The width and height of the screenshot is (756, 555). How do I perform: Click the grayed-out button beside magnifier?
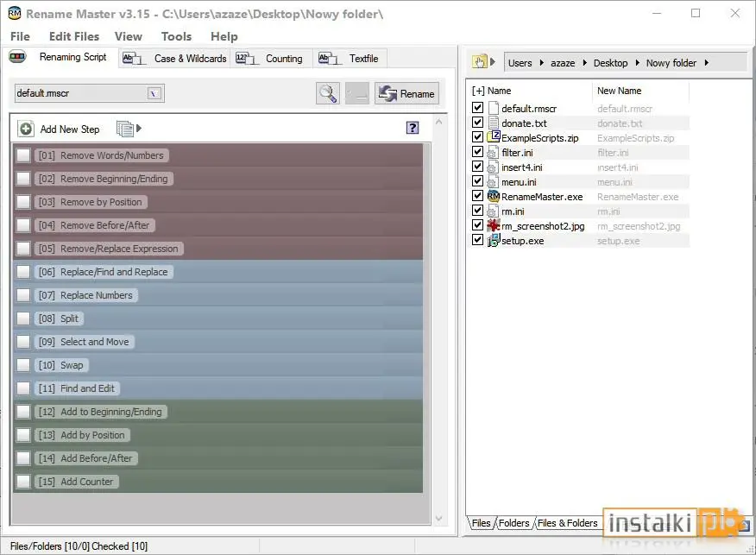pos(357,93)
